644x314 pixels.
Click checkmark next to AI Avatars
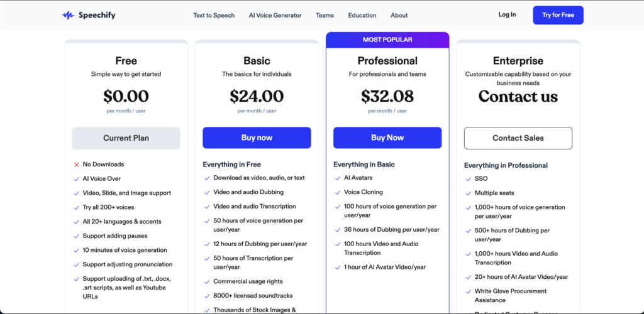click(x=338, y=178)
